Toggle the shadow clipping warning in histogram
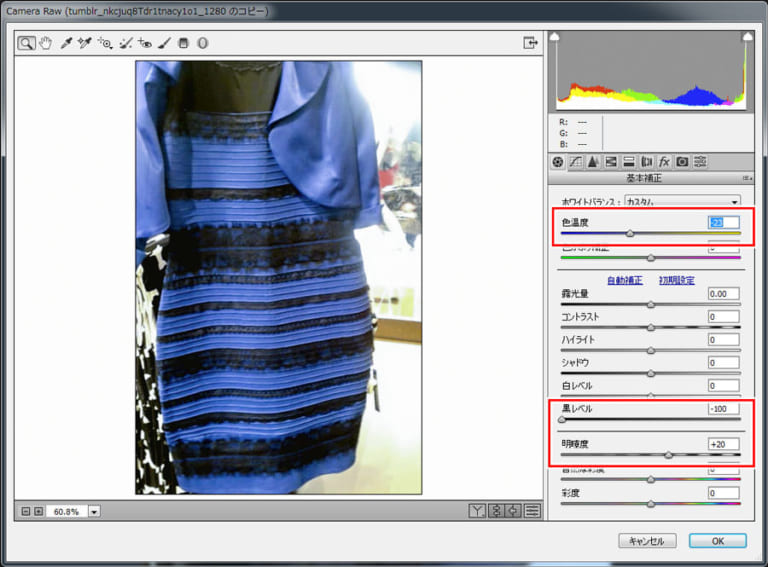Viewport: 768px width, 567px height. 556,36
